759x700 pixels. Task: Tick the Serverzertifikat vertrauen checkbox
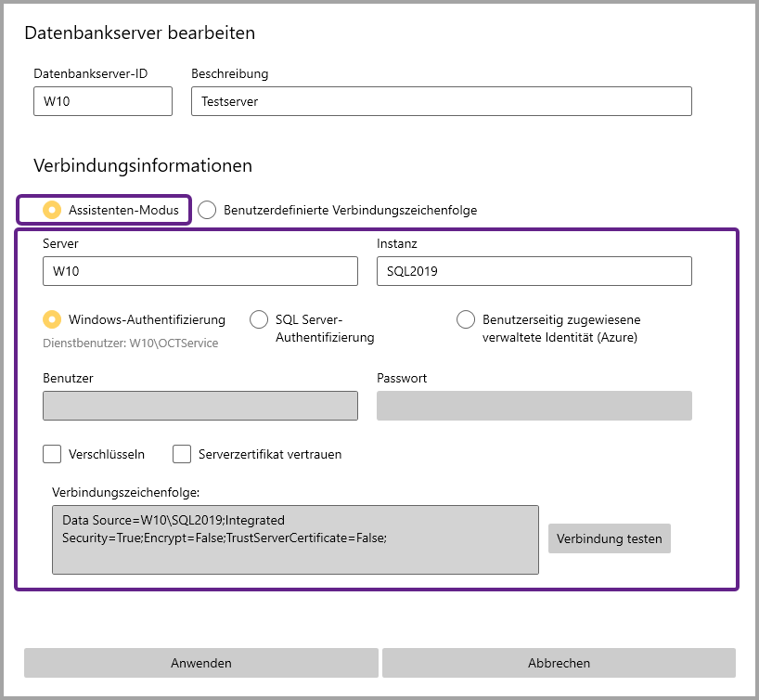click(x=182, y=454)
